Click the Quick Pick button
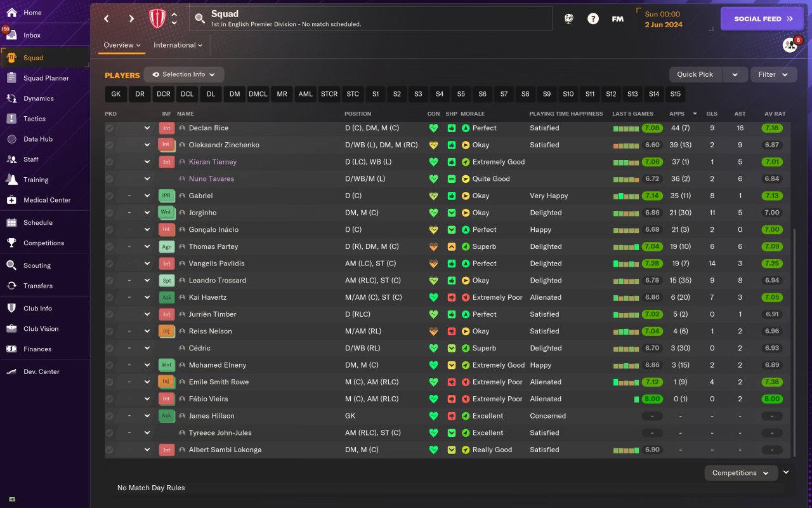The width and height of the screenshot is (812, 508). coord(695,74)
